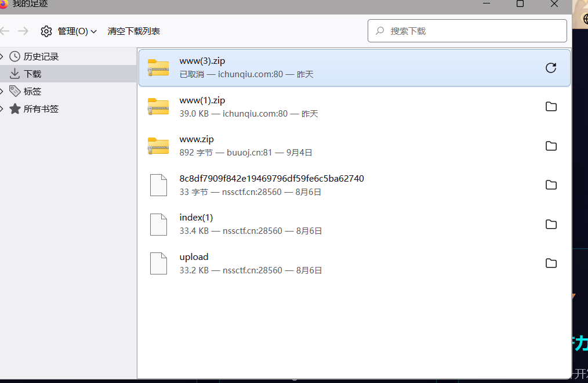This screenshot has width=588, height=383.
Task: Select 历史记录 in the sidebar
Action: 41,57
